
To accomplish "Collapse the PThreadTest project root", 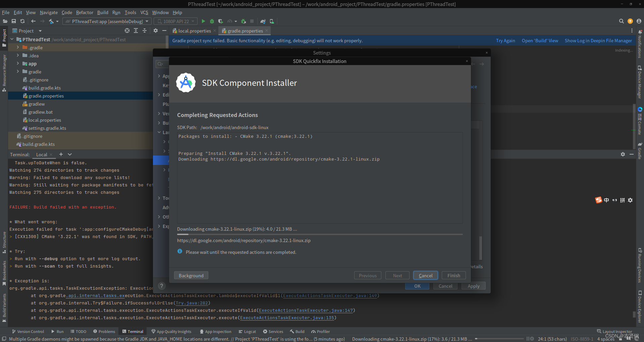I will coord(12,39).
